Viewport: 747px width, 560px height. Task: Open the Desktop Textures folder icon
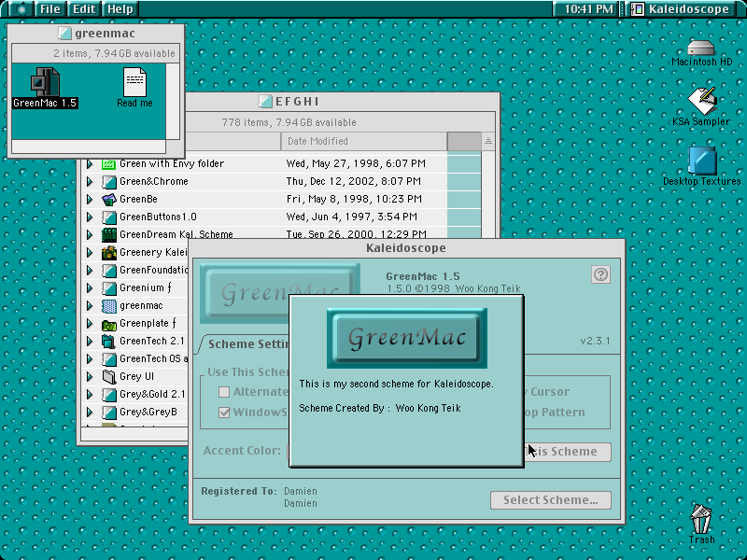point(702,161)
